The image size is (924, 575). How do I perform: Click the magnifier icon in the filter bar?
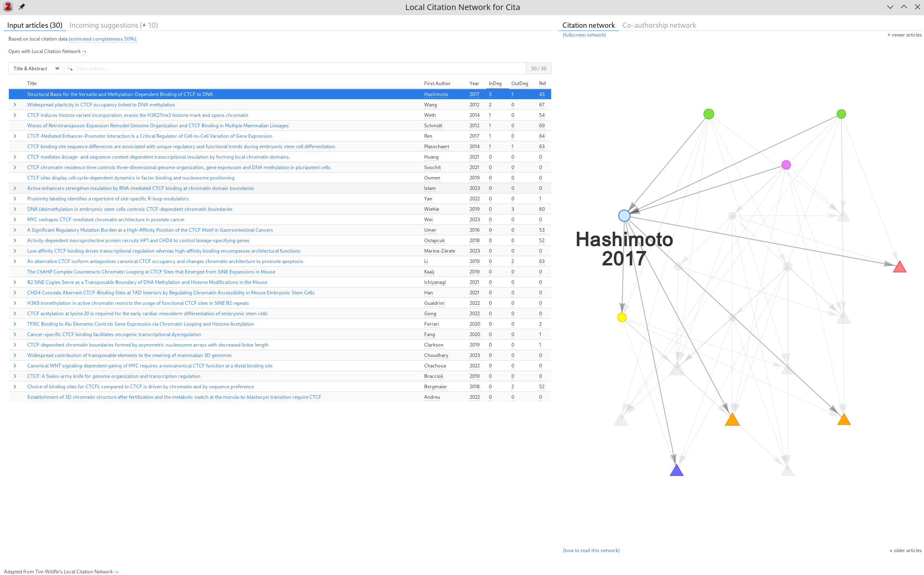[x=70, y=68]
